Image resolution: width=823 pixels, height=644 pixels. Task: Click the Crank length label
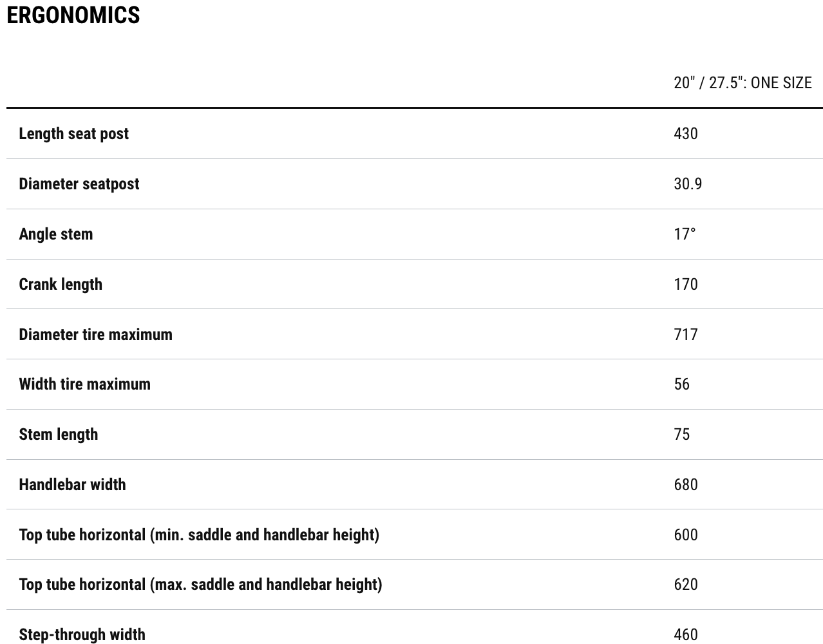(x=61, y=284)
